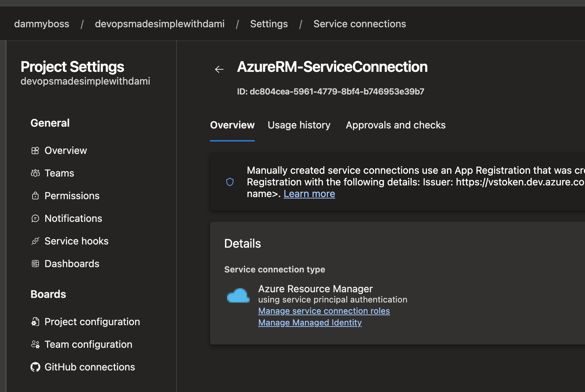Open Service hooks settings
585x392 pixels.
point(77,241)
